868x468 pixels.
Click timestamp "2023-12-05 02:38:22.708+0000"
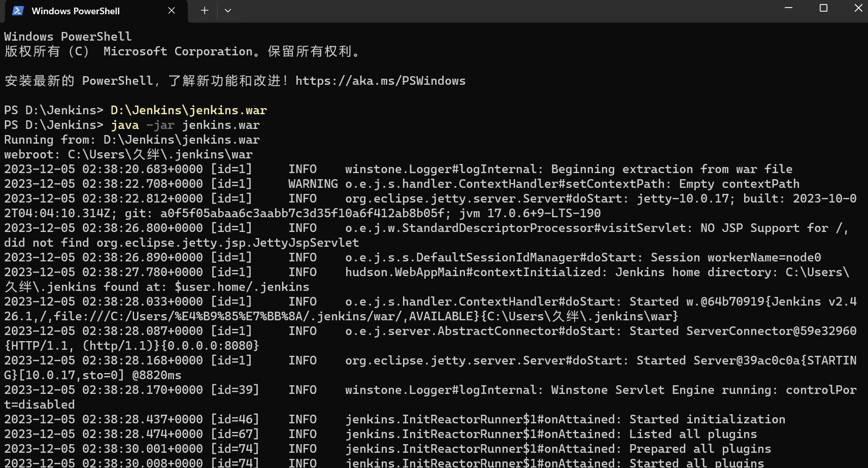pyautogui.click(x=104, y=184)
